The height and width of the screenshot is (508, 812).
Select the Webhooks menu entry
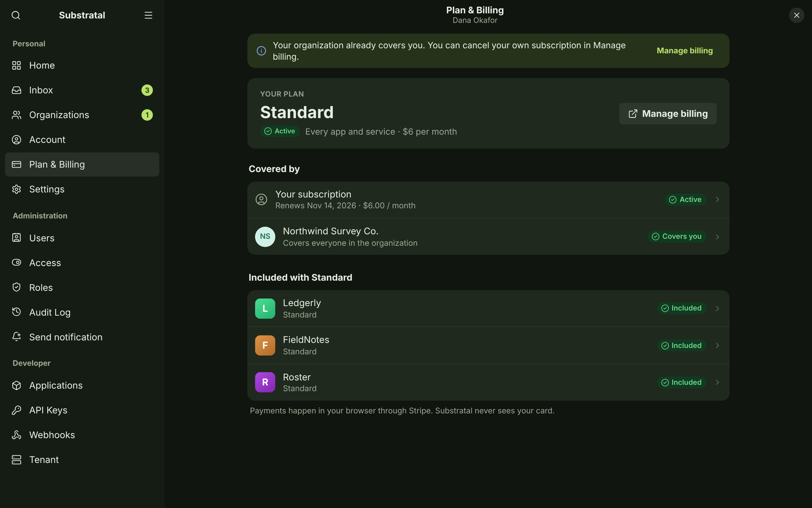coord(82,435)
